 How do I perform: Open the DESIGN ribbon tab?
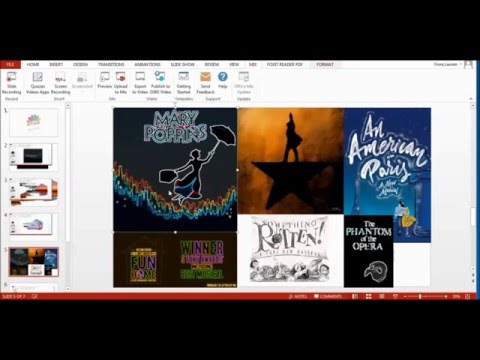80,64
